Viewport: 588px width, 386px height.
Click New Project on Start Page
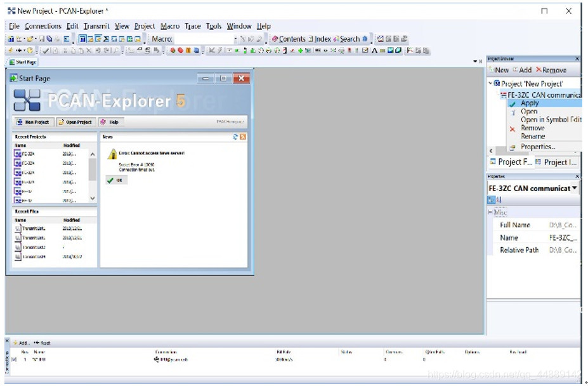(34, 122)
